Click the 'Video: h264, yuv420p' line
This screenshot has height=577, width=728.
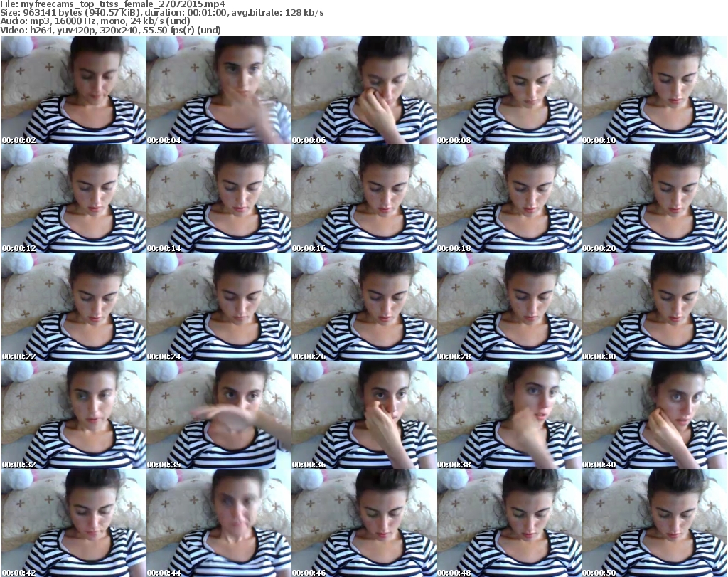110,30
